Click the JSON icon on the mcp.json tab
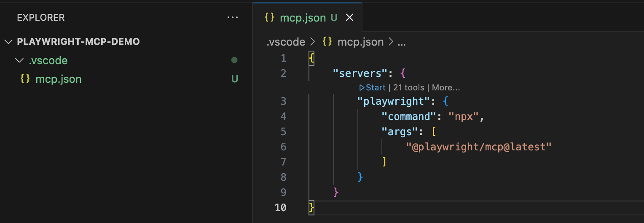Screen dimensions: 644x223 tap(270, 18)
